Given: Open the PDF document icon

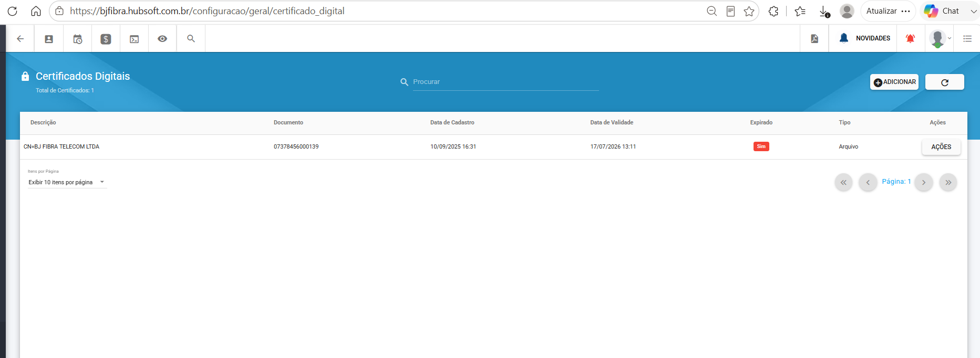Looking at the screenshot, I should (814, 39).
